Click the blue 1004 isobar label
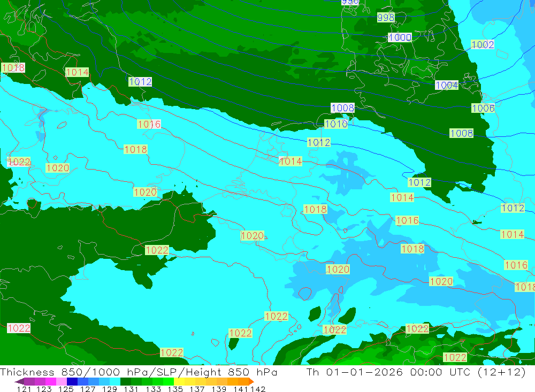 point(447,85)
